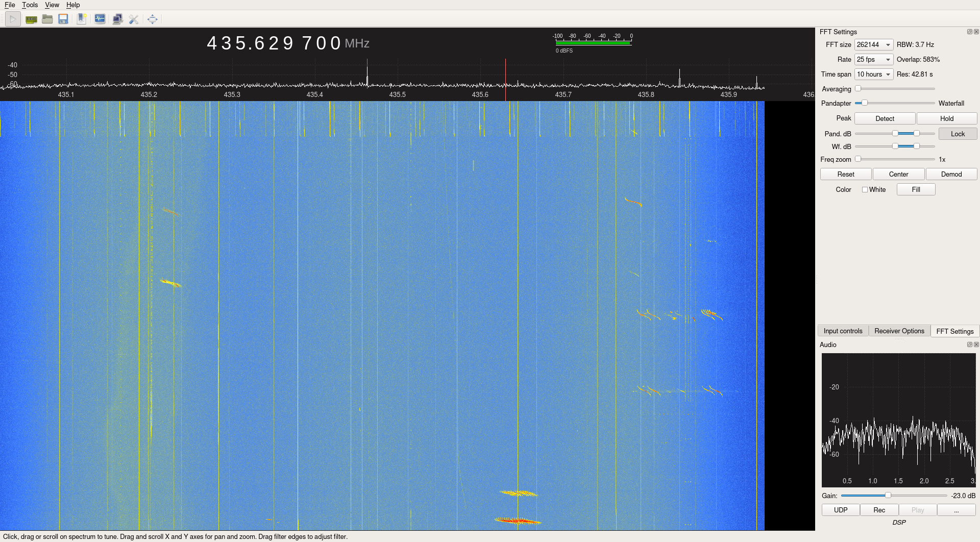Start DSP processing with the play icon

pos(13,19)
